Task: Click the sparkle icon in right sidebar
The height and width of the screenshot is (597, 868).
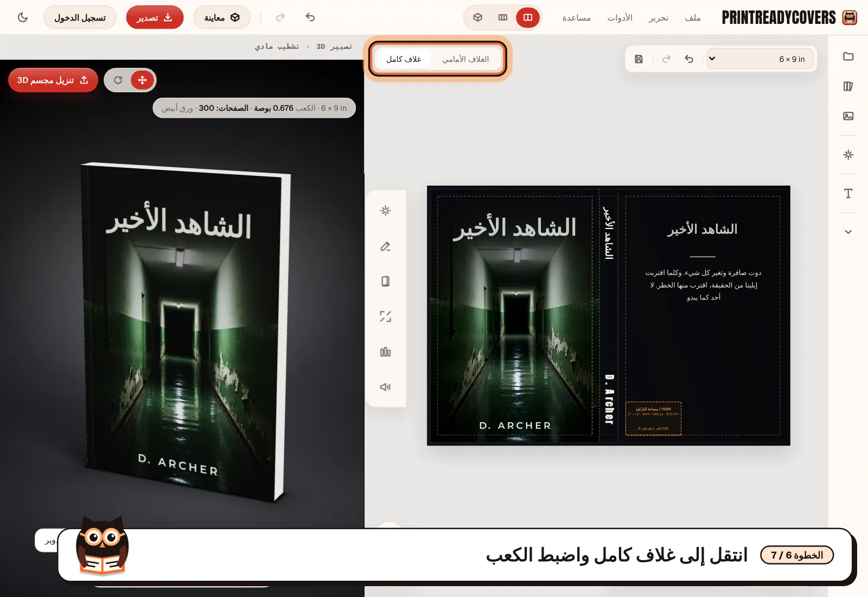Action: pos(848,155)
